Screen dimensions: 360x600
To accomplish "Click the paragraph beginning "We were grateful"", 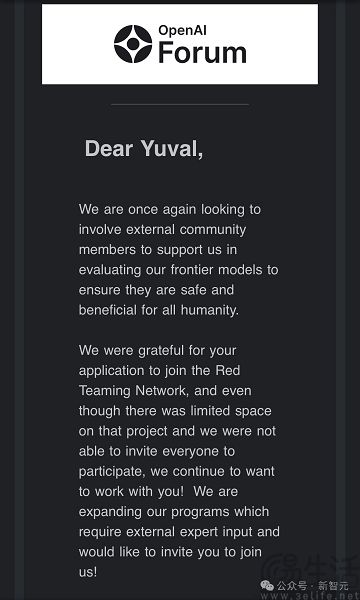I will (179, 461).
